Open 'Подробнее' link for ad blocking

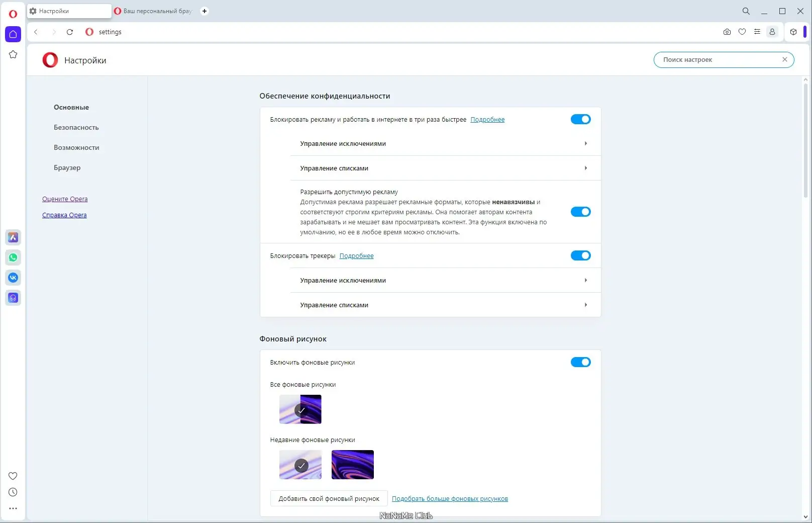coord(487,120)
